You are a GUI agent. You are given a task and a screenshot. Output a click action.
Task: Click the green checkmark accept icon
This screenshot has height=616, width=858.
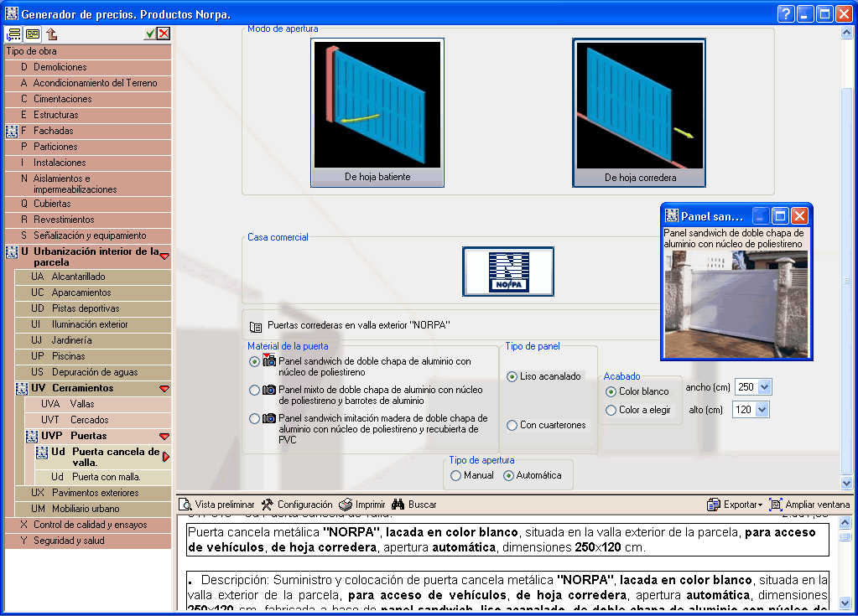[149, 34]
